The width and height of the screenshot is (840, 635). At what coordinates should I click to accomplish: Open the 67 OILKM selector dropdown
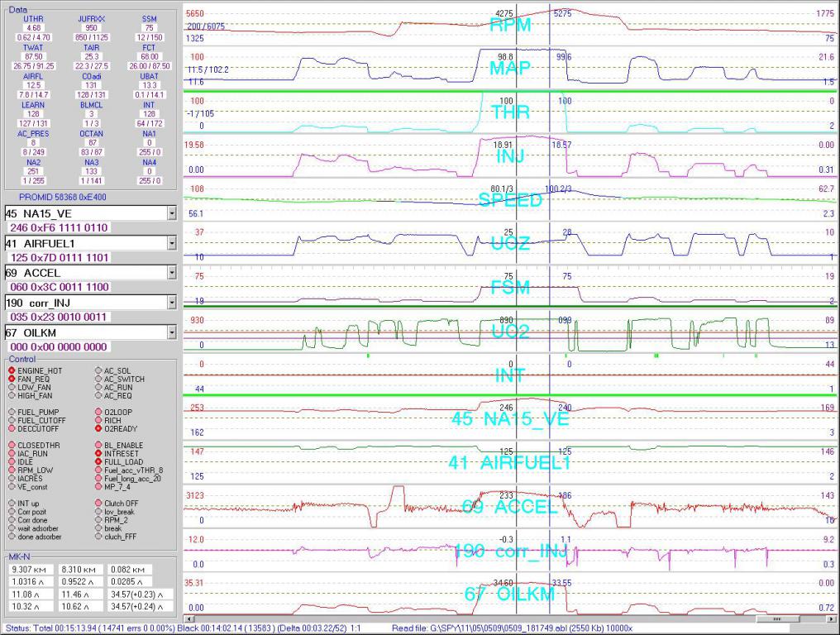pos(171,332)
